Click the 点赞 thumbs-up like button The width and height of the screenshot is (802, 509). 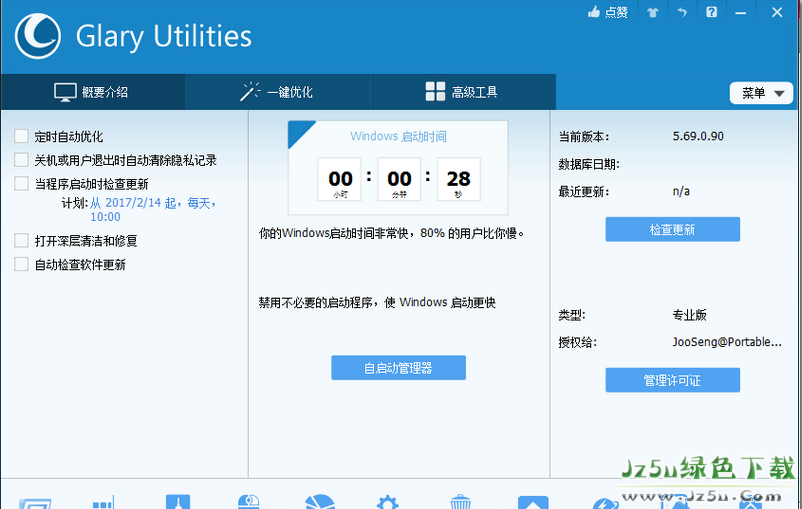pyautogui.click(x=608, y=12)
